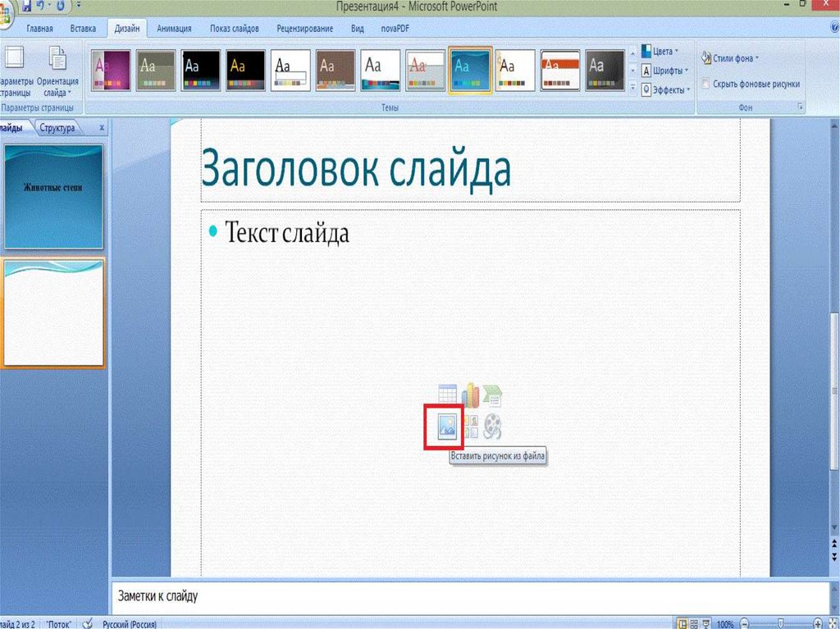Apply the white theme with floral edge
This screenshot has height=629, width=840.
(515, 71)
